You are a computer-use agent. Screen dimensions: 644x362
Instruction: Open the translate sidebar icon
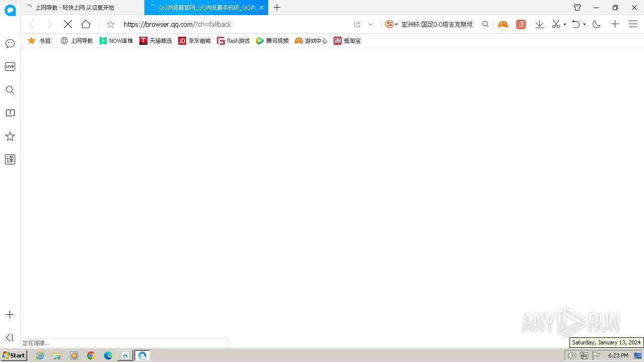pos(10,159)
